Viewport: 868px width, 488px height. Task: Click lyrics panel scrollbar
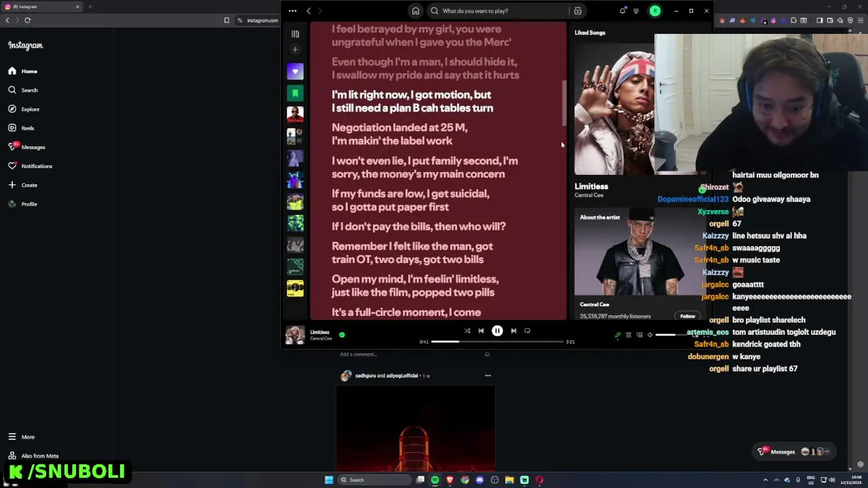click(x=563, y=103)
